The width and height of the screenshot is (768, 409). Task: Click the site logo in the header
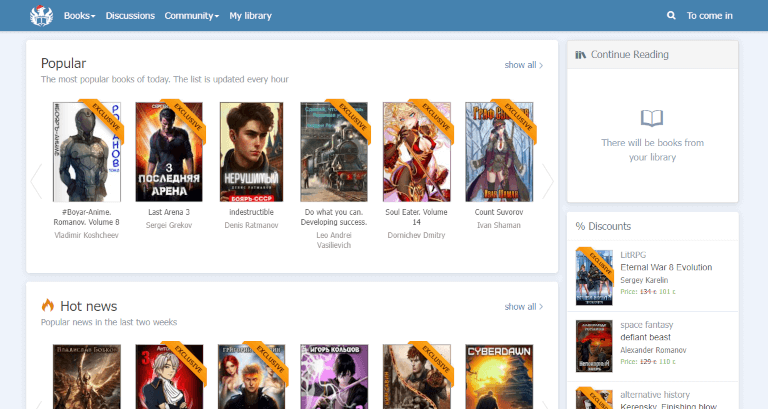(41, 16)
